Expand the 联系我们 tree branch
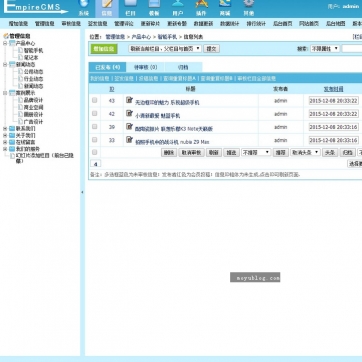The image size is (362, 362). (5, 128)
